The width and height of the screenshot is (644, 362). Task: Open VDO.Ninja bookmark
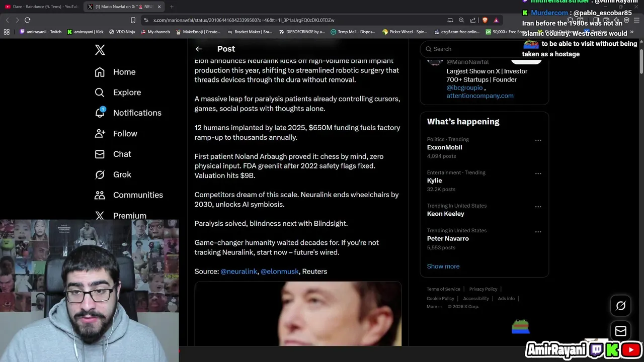click(x=122, y=32)
